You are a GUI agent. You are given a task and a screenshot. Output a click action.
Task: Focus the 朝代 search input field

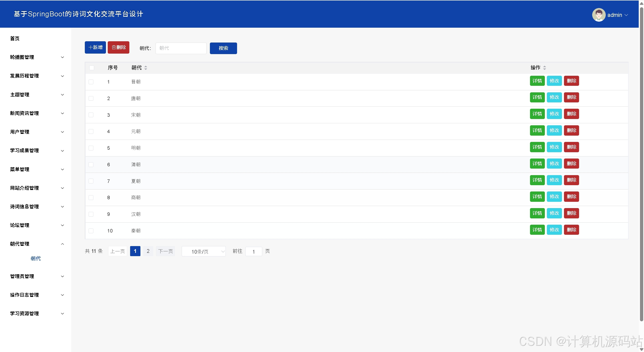pos(181,48)
